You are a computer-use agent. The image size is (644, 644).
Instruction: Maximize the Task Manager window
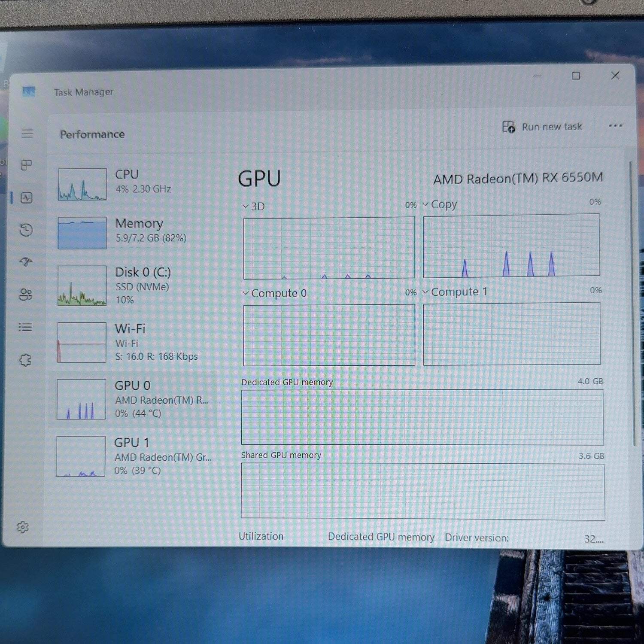pos(576,76)
